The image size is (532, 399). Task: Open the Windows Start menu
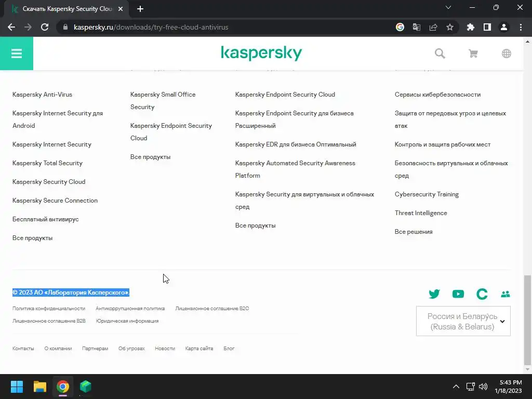click(x=17, y=387)
